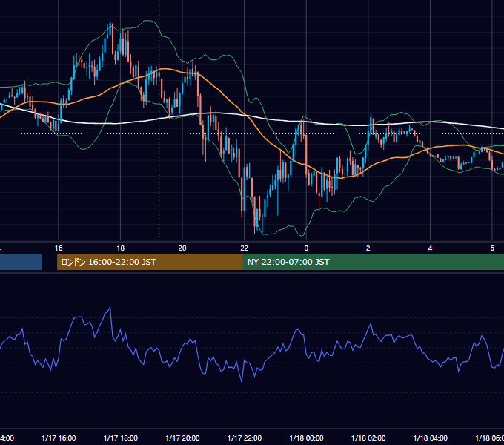Image resolution: width=504 pixels, height=445 pixels.
Task: Click the 1/17 18:00 date label
Action: coord(121,438)
